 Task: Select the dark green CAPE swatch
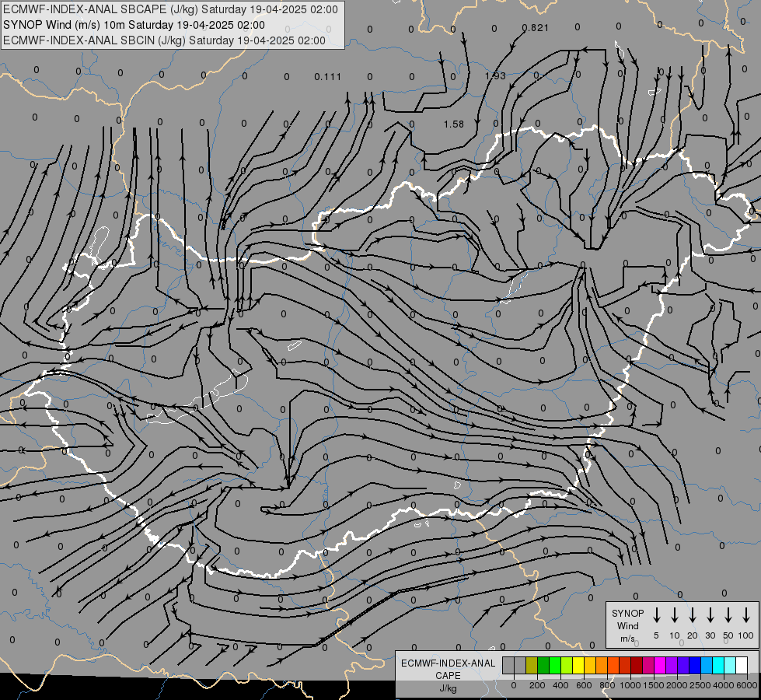click(543, 665)
